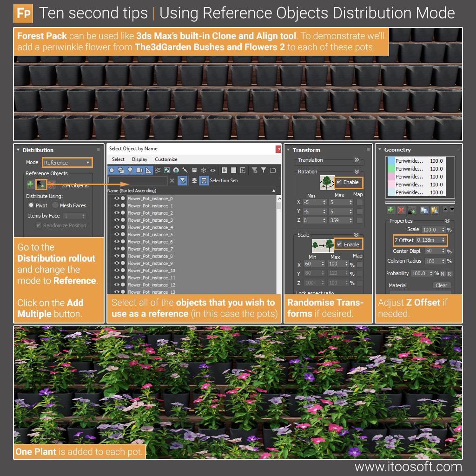Collapse the Properties group
476x476 pixels.
(448, 221)
